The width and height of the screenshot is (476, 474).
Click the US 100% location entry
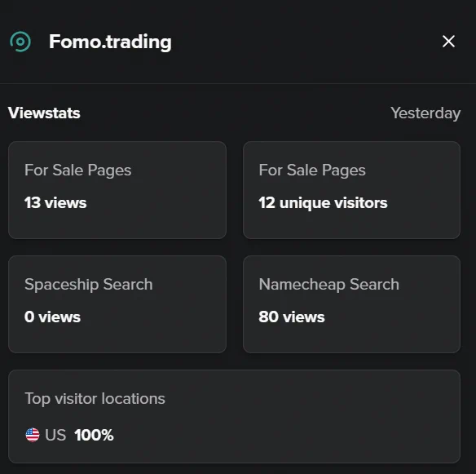(69, 435)
